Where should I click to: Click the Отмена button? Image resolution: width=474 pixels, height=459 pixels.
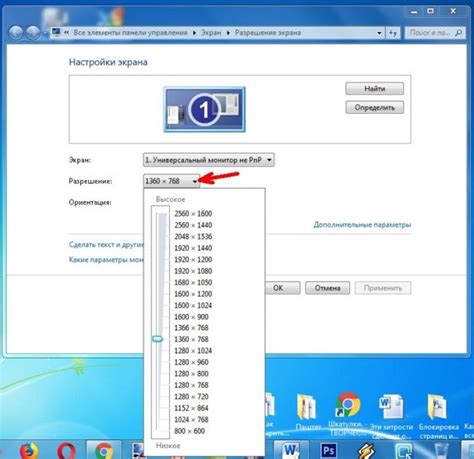tap(327, 288)
